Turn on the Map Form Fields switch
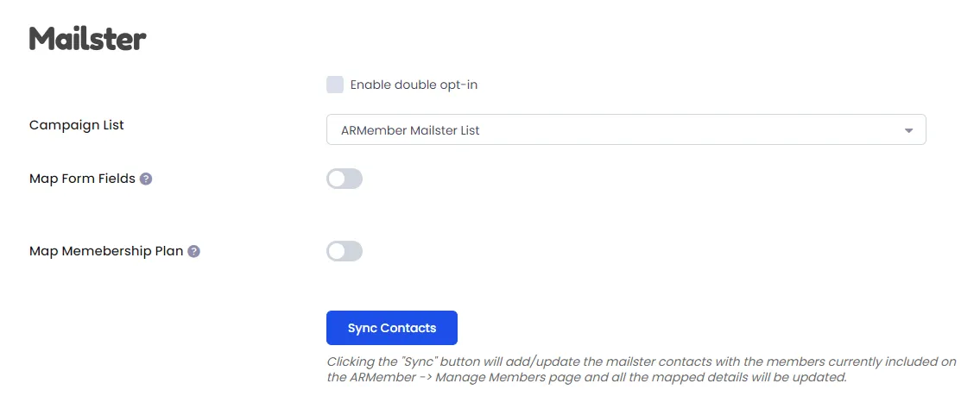Image resolution: width=980 pixels, height=415 pixels. click(x=345, y=179)
